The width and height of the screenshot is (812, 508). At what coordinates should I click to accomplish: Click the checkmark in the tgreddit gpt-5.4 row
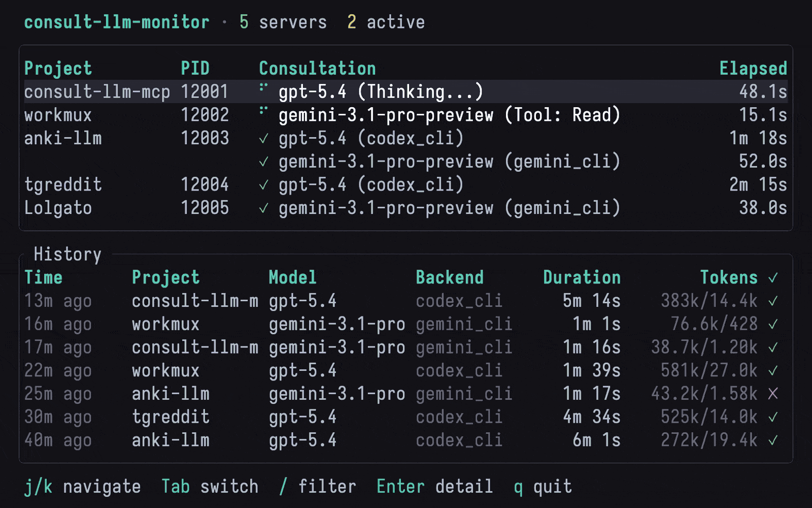pyautogui.click(x=263, y=185)
